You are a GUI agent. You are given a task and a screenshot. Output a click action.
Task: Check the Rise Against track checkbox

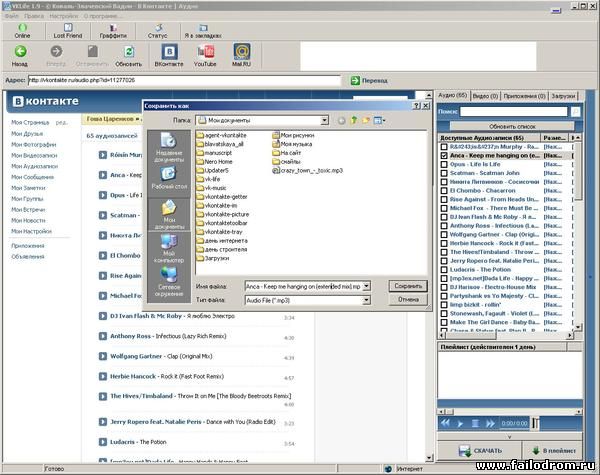point(444,199)
